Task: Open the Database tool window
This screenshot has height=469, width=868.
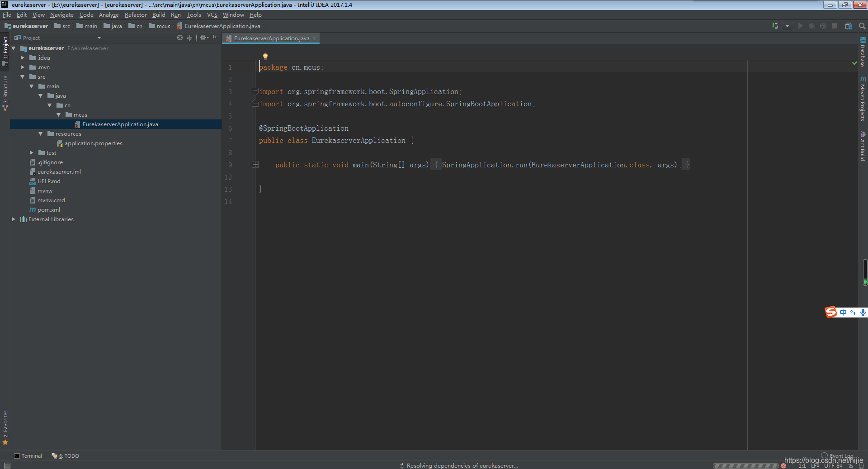Action: [x=863, y=52]
